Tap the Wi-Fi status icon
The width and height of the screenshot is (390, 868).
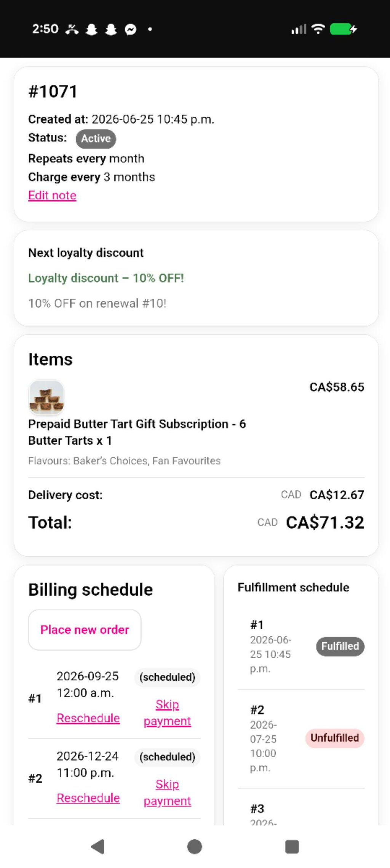318,29
